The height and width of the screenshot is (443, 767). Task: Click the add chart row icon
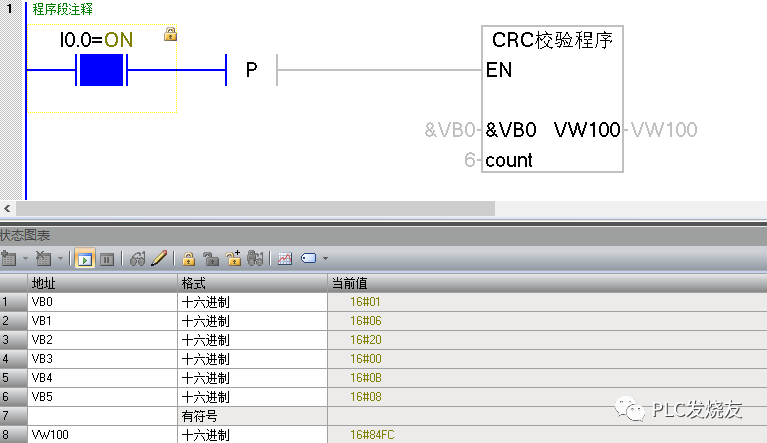[x=9, y=258]
